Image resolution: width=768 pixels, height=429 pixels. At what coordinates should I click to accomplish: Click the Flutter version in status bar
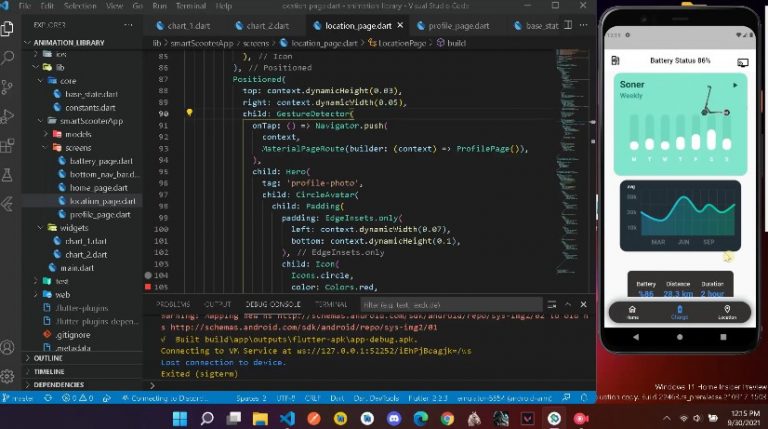[428, 398]
